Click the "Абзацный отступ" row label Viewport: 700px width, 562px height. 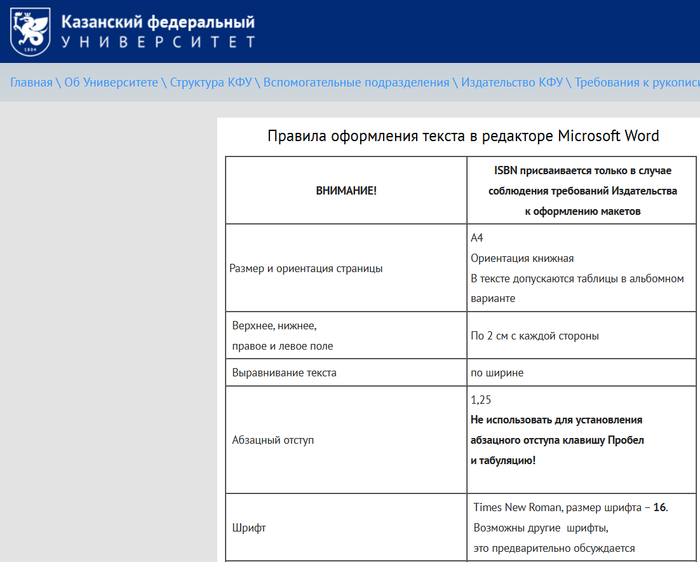tap(270, 440)
